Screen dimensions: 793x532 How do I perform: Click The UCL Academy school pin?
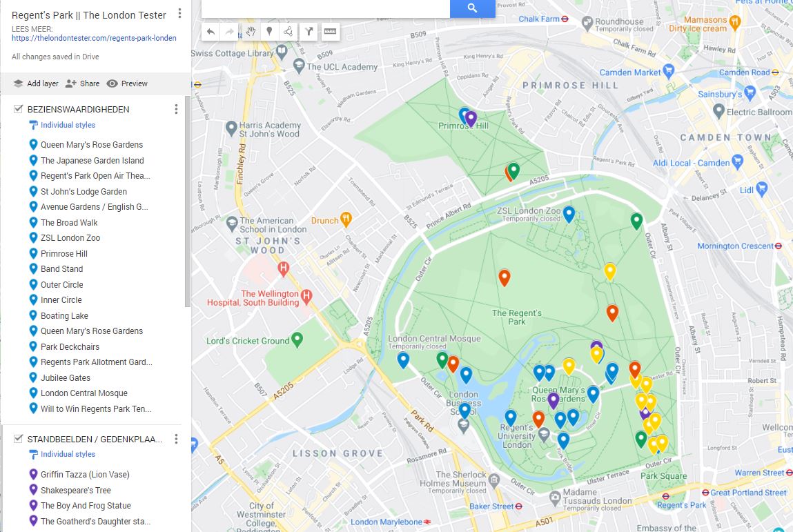tap(299, 66)
